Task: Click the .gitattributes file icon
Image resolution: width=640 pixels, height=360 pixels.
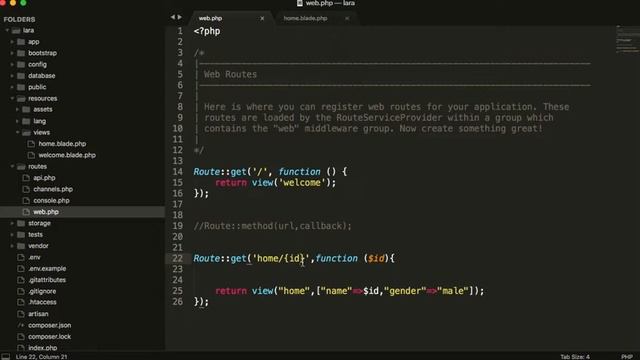Action: [21, 280]
